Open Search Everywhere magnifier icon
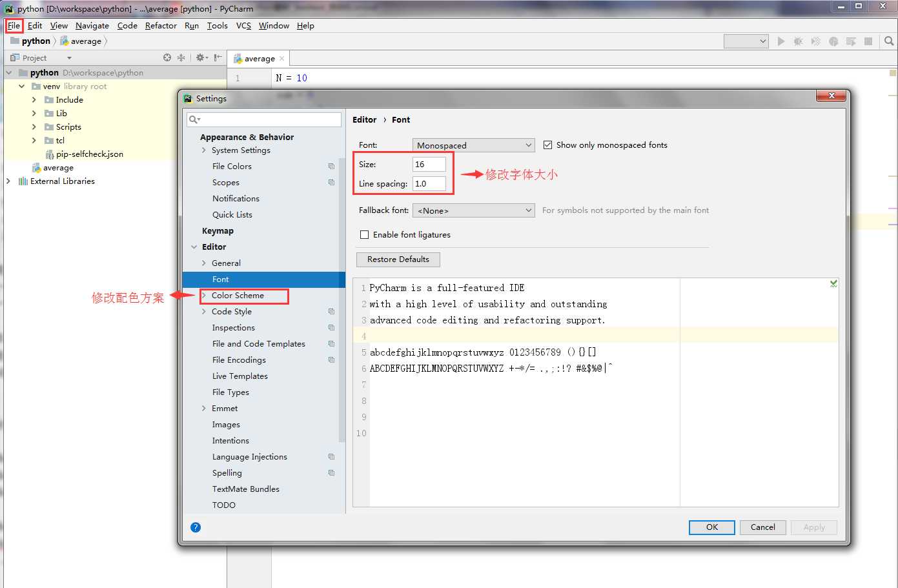 (889, 41)
